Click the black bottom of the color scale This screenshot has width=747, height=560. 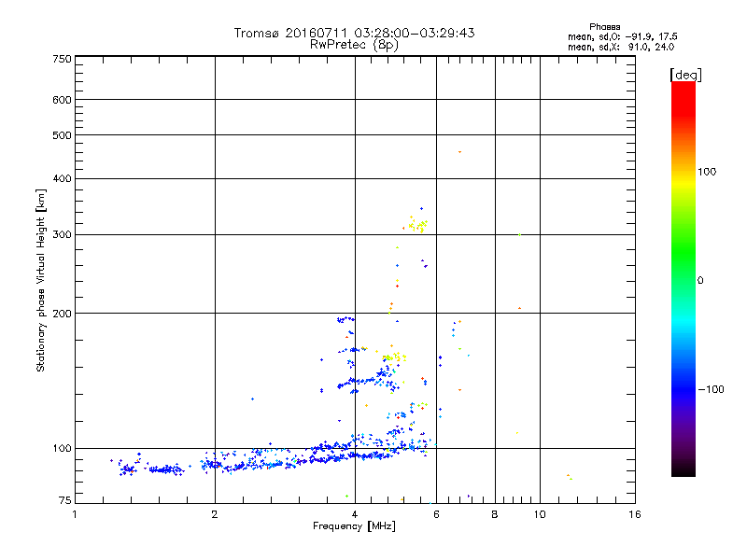(684, 469)
